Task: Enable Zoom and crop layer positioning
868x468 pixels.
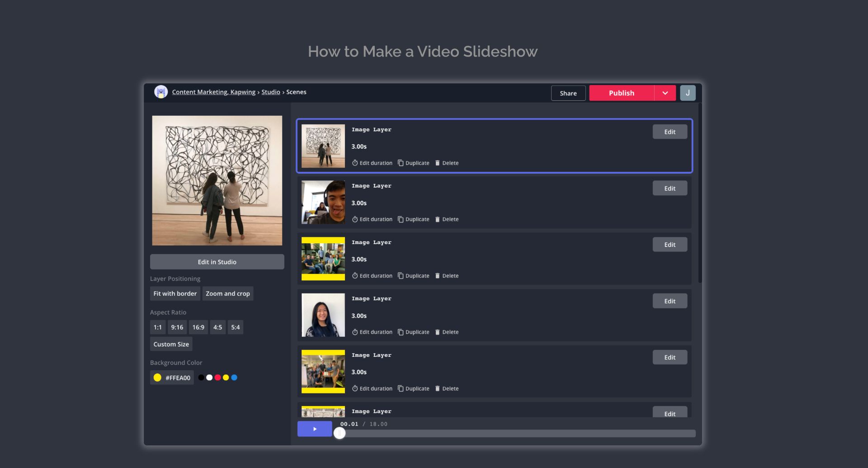Action: [x=227, y=293]
